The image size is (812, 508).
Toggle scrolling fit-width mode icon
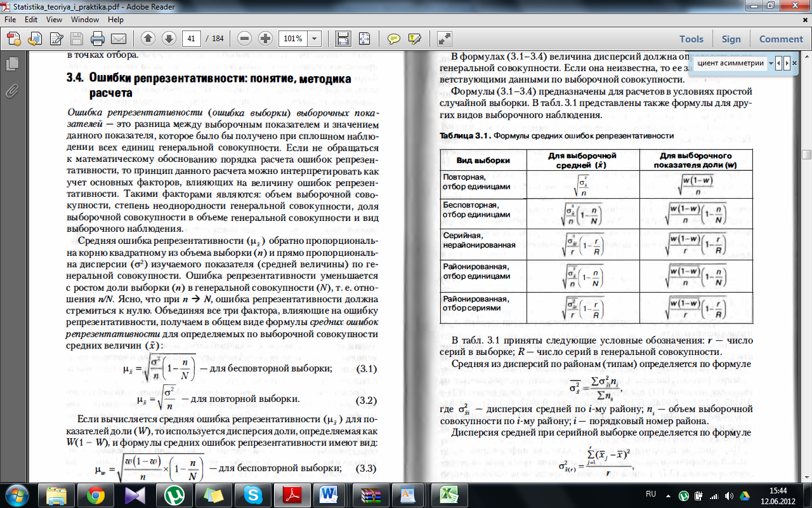coord(343,38)
